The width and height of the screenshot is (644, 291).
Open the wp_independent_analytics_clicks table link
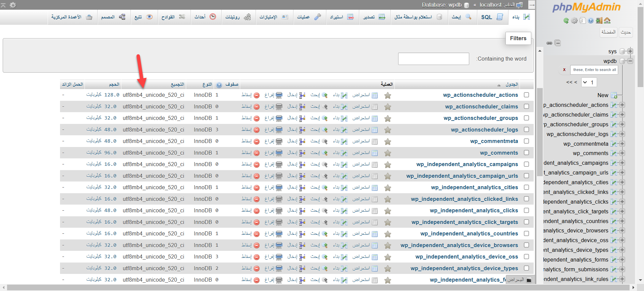(474, 210)
